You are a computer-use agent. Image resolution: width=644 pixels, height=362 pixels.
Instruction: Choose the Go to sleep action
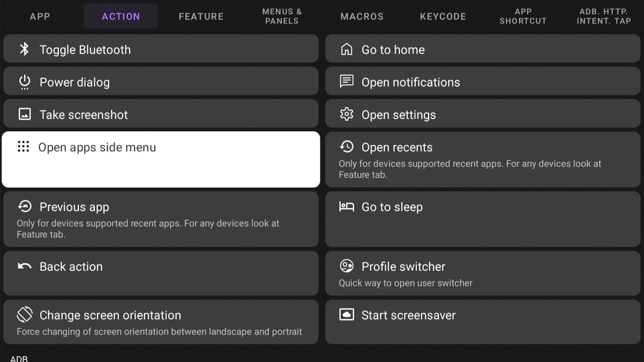pyautogui.click(x=483, y=219)
